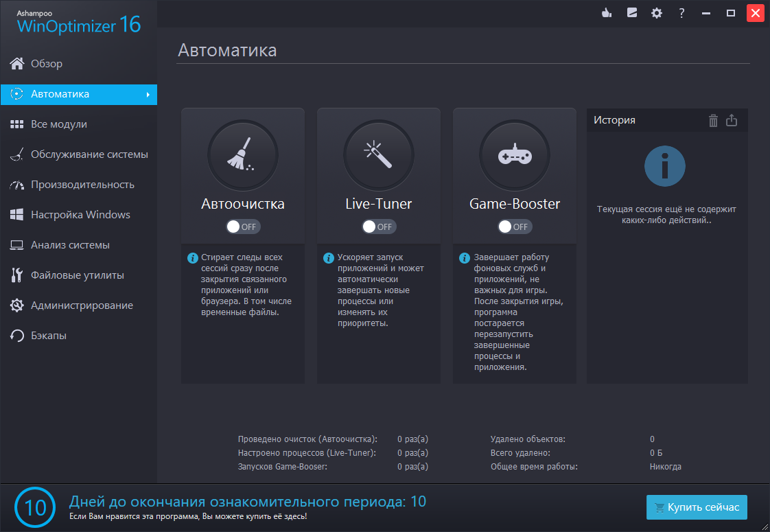Open the Обзор section
Image resolution: width=770 pixels, height=532 pixels.
pyautogui.click(x=78, y=63)
